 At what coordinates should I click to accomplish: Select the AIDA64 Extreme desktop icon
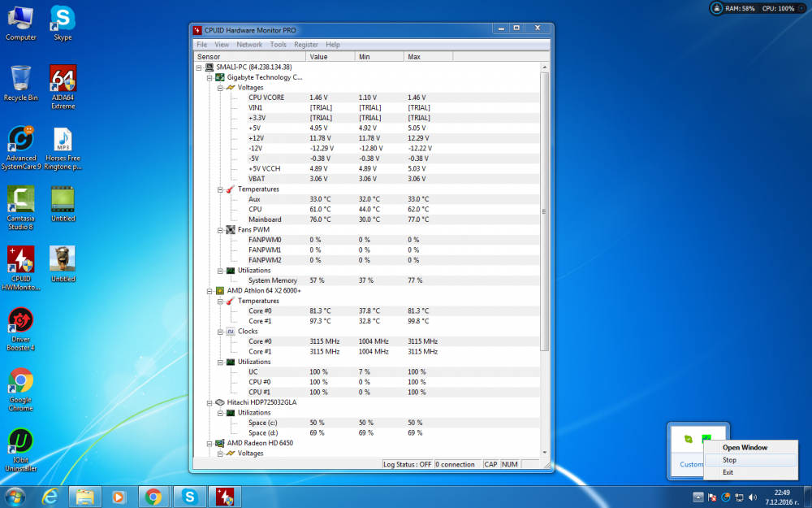pyautogui.click(x=63, y=87)
